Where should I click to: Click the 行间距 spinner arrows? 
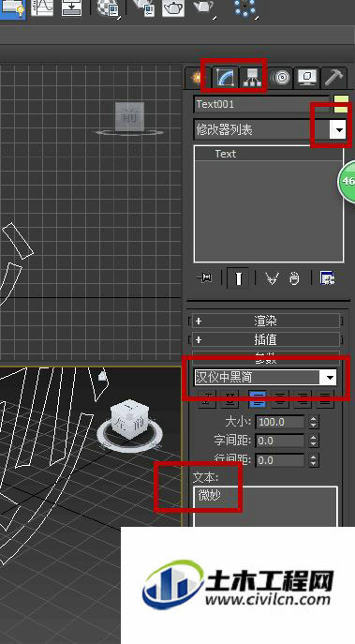(314, 460)
